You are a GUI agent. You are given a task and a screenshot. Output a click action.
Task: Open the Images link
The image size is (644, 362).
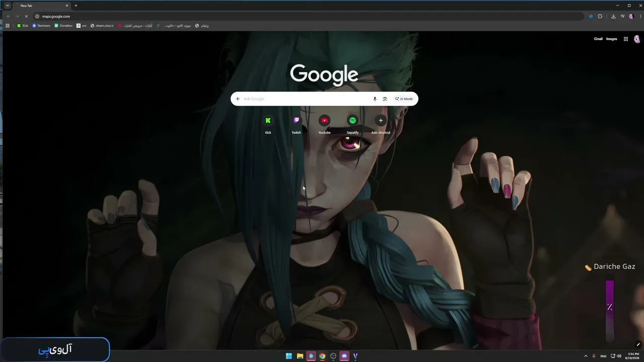click(611, 39)
